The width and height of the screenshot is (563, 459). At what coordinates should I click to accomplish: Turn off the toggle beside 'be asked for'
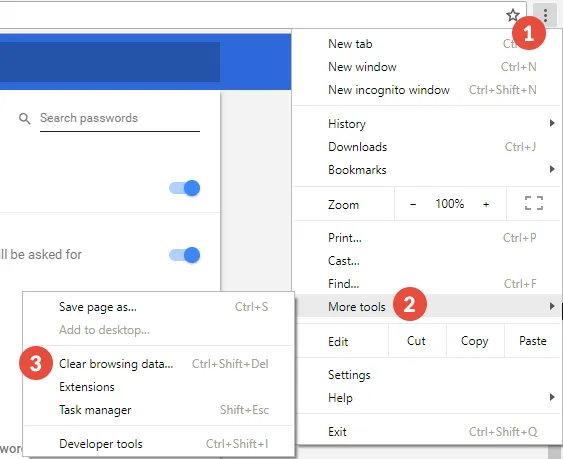185,255
